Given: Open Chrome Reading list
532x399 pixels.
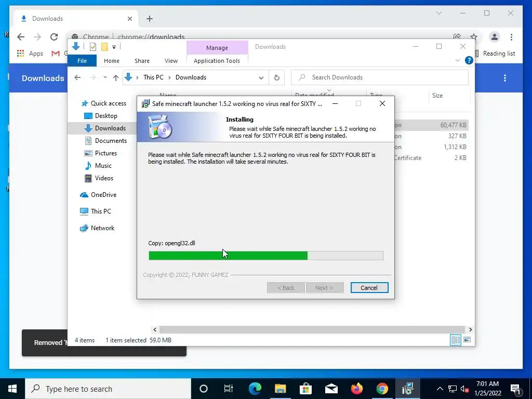Looking at the screenshot, I should [496, 54].
